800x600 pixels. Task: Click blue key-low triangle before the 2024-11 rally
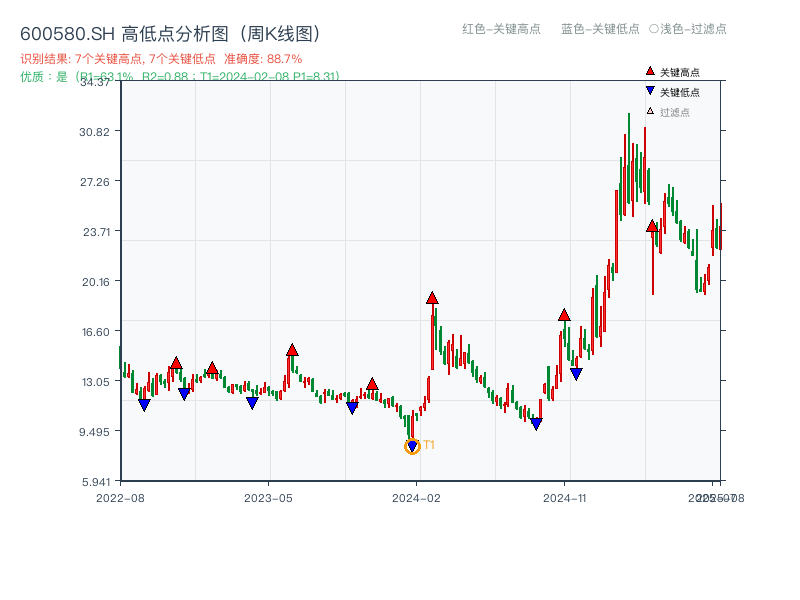[x=536, y=424]
